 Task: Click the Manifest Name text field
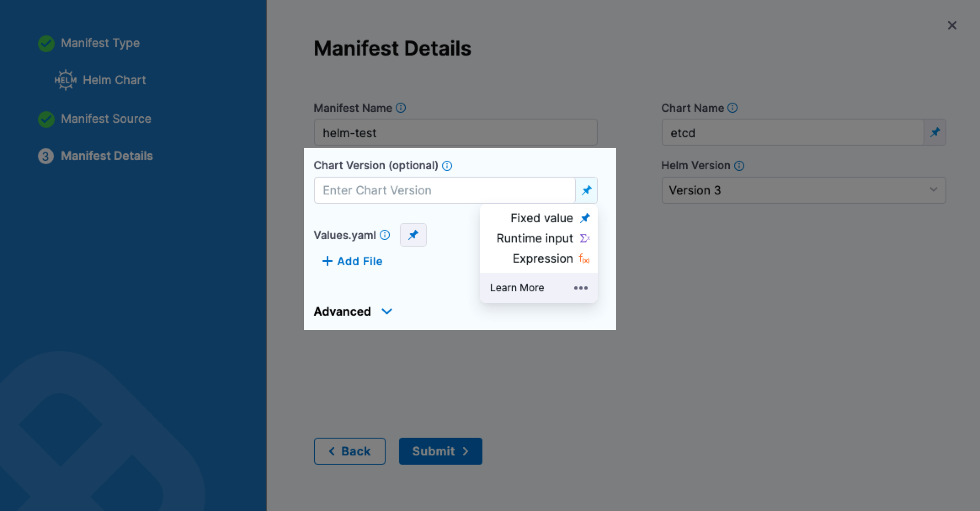[455, 133]
